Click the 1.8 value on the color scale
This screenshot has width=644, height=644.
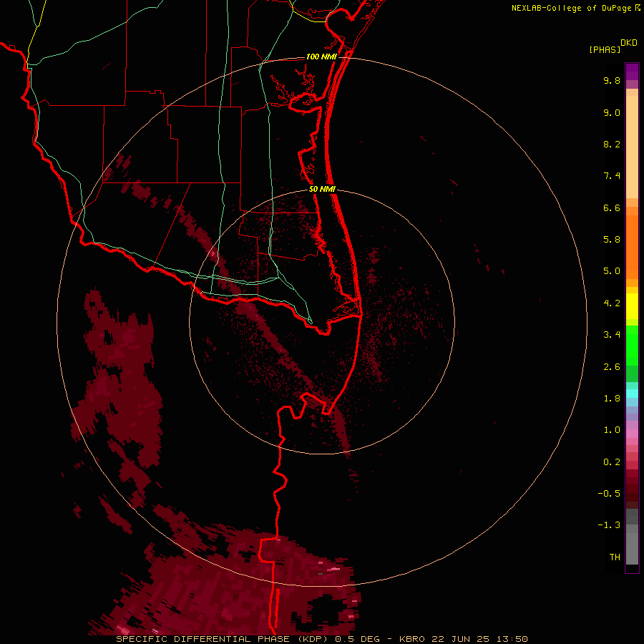[x=612, y=399]
